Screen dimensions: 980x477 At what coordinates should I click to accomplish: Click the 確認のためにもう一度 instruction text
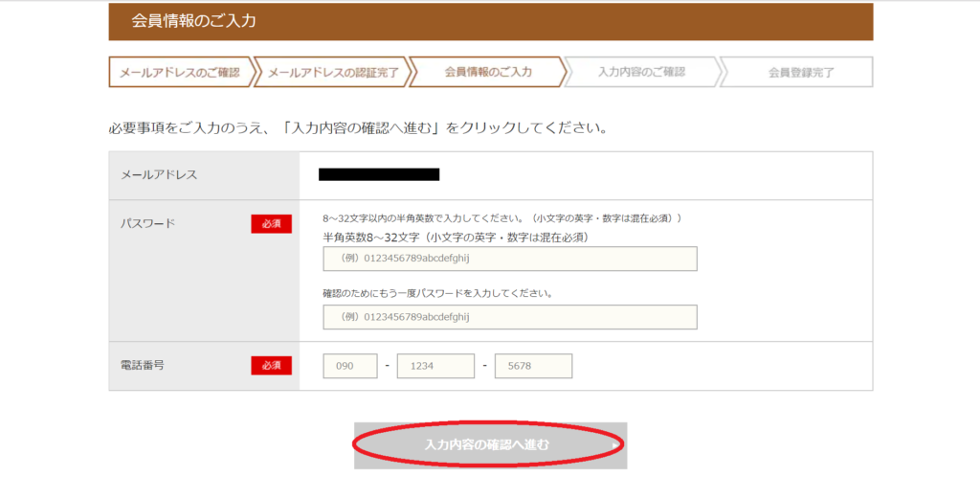pos(438,293)
